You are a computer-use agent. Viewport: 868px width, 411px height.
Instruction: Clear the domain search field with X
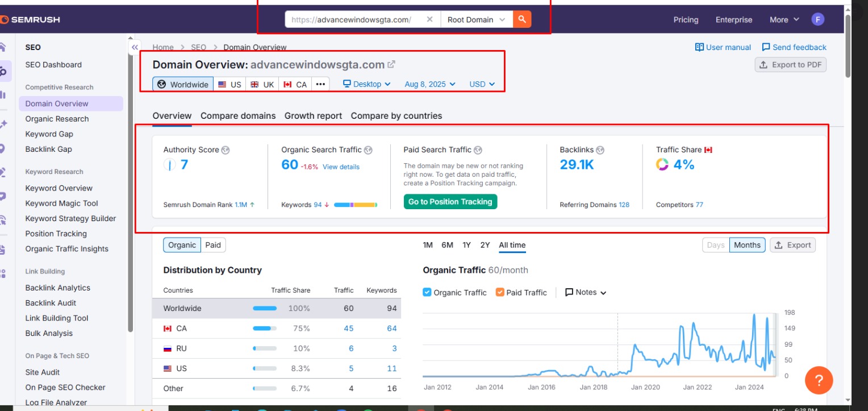click(x=429, y=19)
